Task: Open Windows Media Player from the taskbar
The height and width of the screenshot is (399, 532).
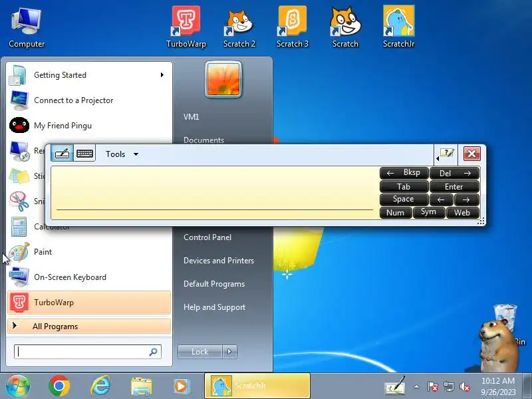Action: (181, 386)
